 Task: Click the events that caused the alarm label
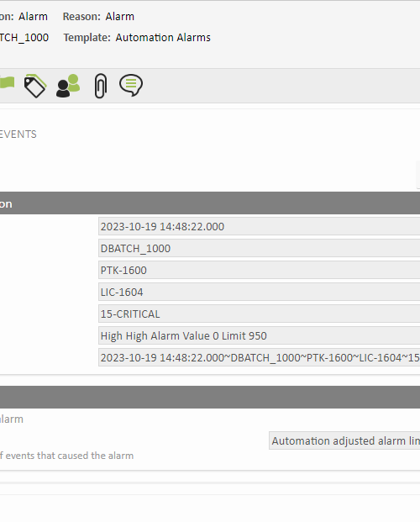[66, 456]
